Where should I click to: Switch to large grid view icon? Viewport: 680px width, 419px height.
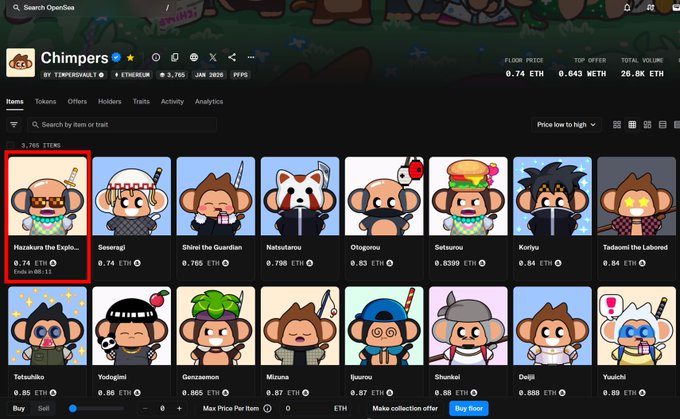[617, 125]
